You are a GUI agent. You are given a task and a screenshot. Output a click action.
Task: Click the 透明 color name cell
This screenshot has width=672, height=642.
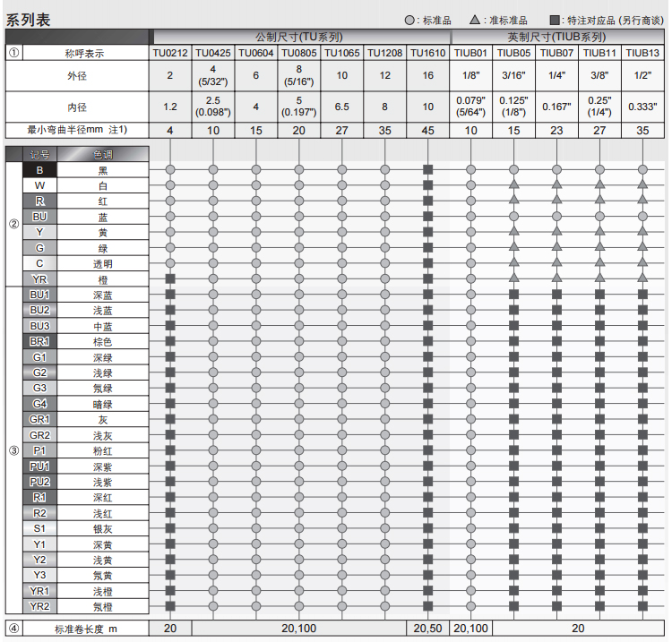point(103,263)
